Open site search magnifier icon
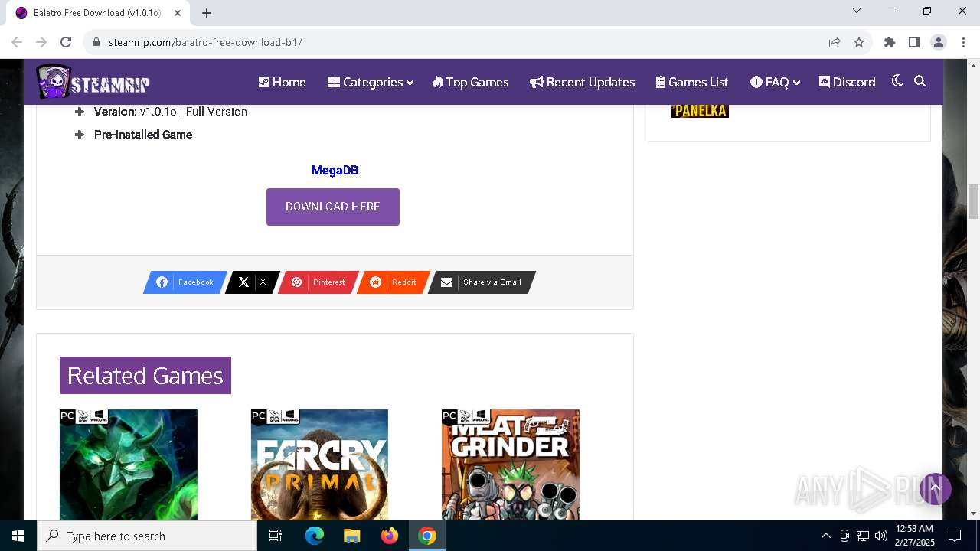 (x=920, y=81)
